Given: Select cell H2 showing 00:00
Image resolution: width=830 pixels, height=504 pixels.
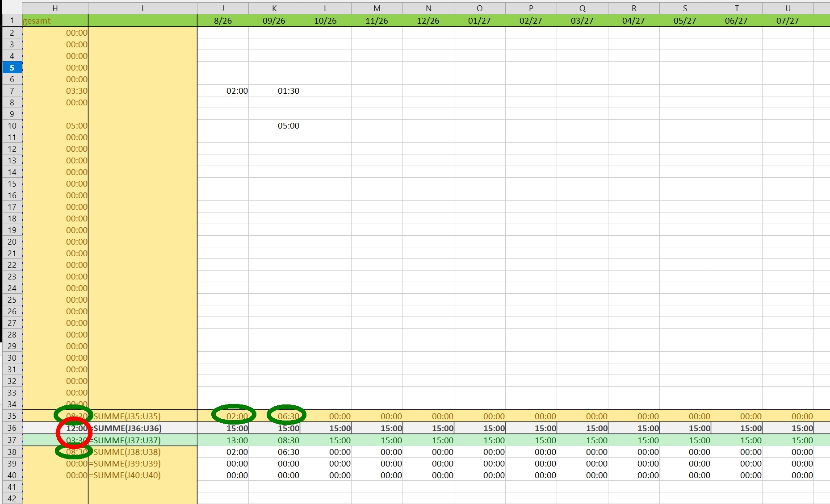Looking at the screenshot, I should pos(55,33).
